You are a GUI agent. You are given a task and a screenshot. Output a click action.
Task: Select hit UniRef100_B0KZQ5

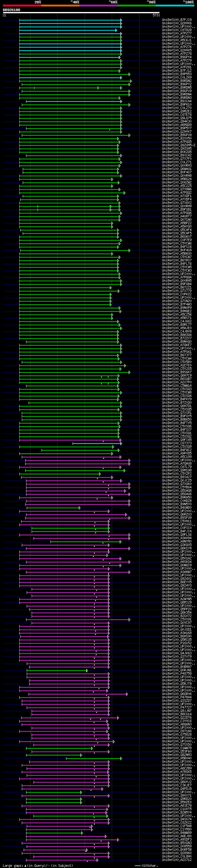(x=177, y=152)
